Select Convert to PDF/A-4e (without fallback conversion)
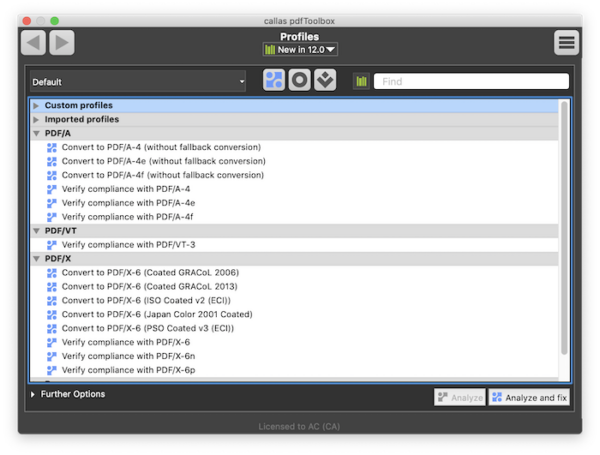 [163, 161]
